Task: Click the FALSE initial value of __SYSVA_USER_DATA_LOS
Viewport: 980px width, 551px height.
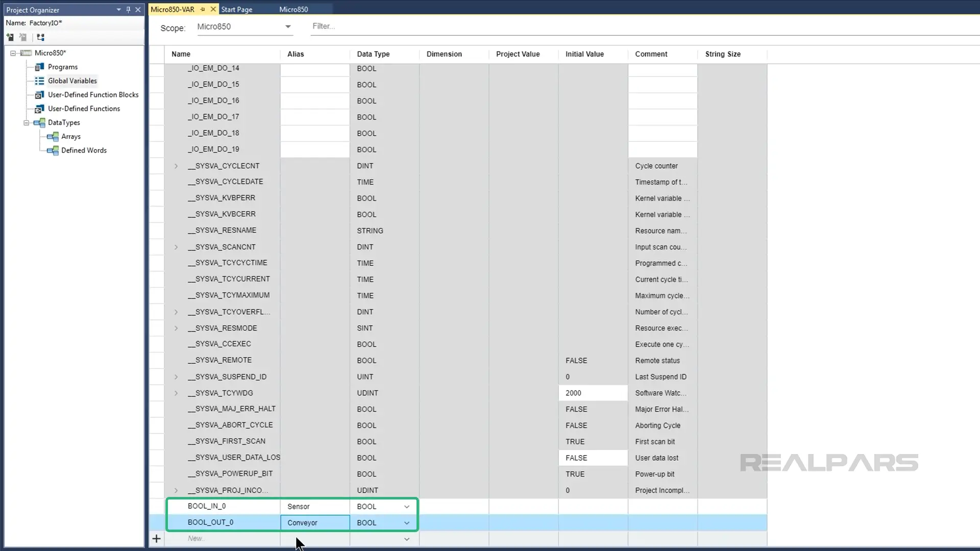Action: point(593,458)
